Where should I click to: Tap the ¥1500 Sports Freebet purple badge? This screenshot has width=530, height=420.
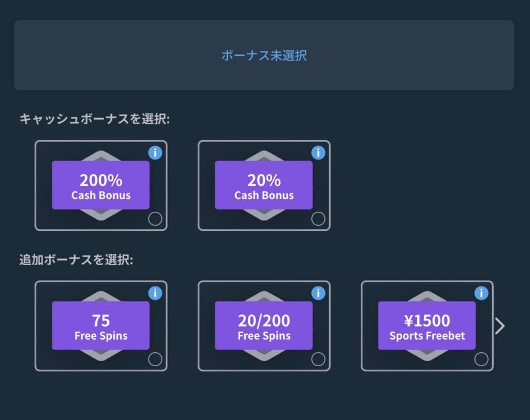(x=427, y=326)
